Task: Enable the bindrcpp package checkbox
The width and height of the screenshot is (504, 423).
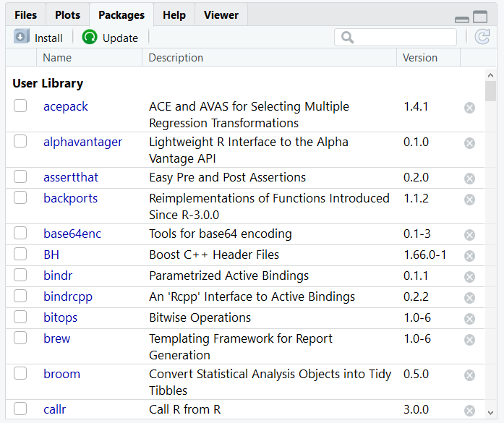Action: click(20, 296)
